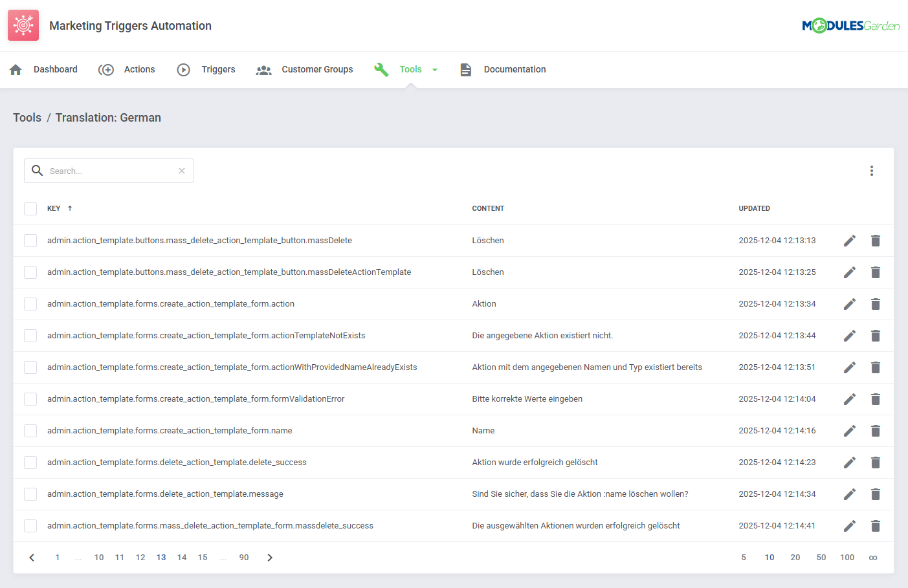Tick the checkbox for create_action_template_form.action row
Screen dimensions: 908x588
pyautogui.click(x=30, y=304)
